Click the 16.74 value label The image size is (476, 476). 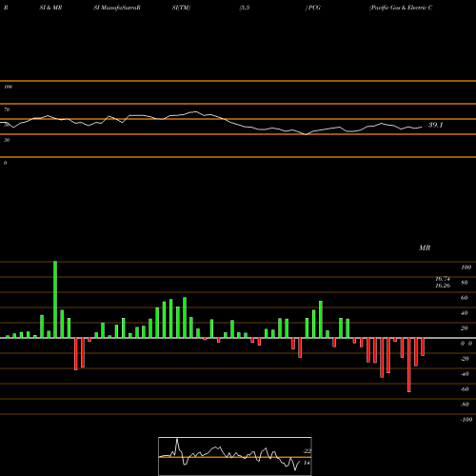(x=443, y=279)
